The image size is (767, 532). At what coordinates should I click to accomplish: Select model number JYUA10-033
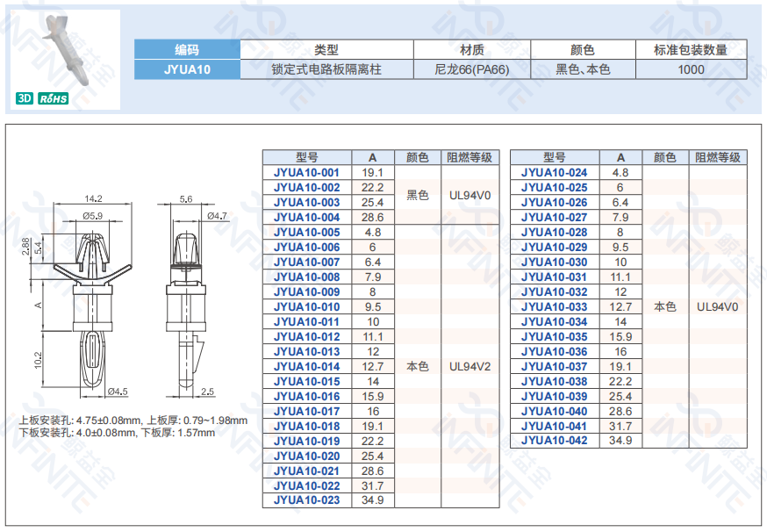pos(554,307)
